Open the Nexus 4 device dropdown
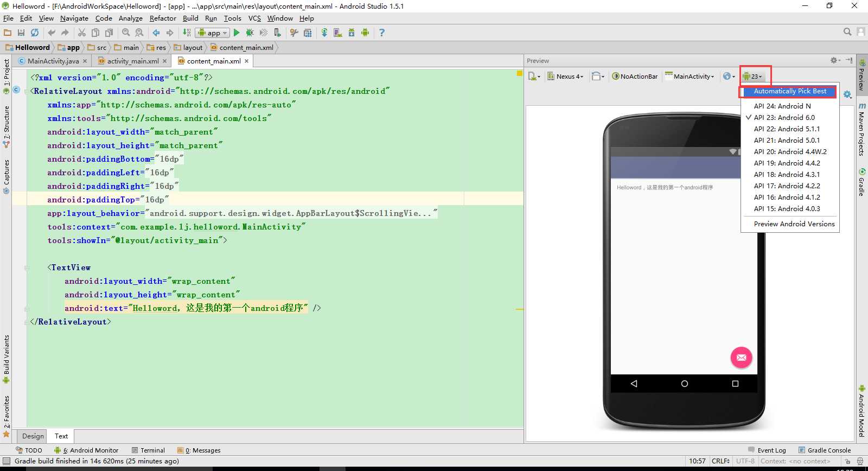Viewport: 868px width, 471px height. [x=565, y=77]
